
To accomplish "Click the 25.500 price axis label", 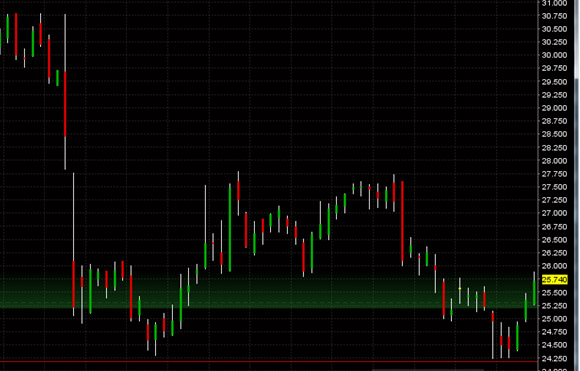I will (x=554, y=293).
